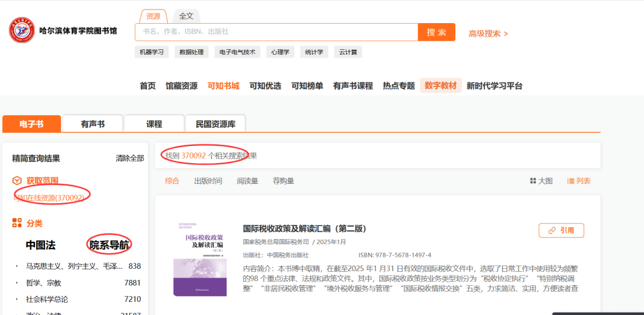
Task: Click 清除全部 to clear all filters
Action: pyautogui.click(x=129, y=158)
